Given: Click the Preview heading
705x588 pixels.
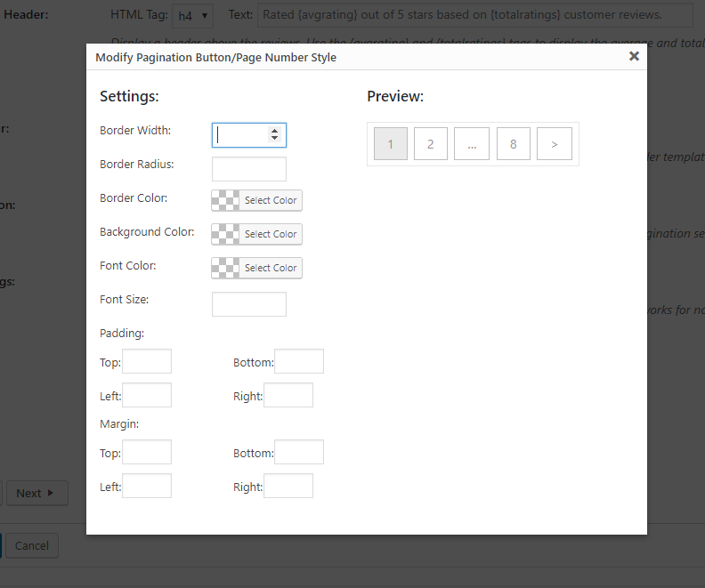Looking at the screenshot, I should tap(395, 97).
